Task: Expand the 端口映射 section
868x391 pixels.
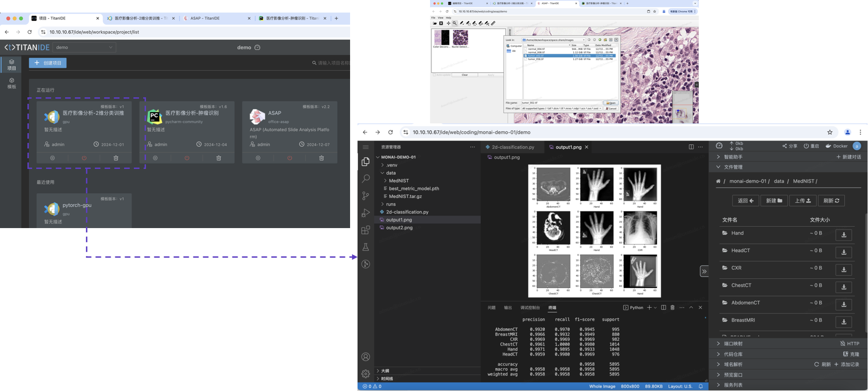Action: (x=733, y=344)
